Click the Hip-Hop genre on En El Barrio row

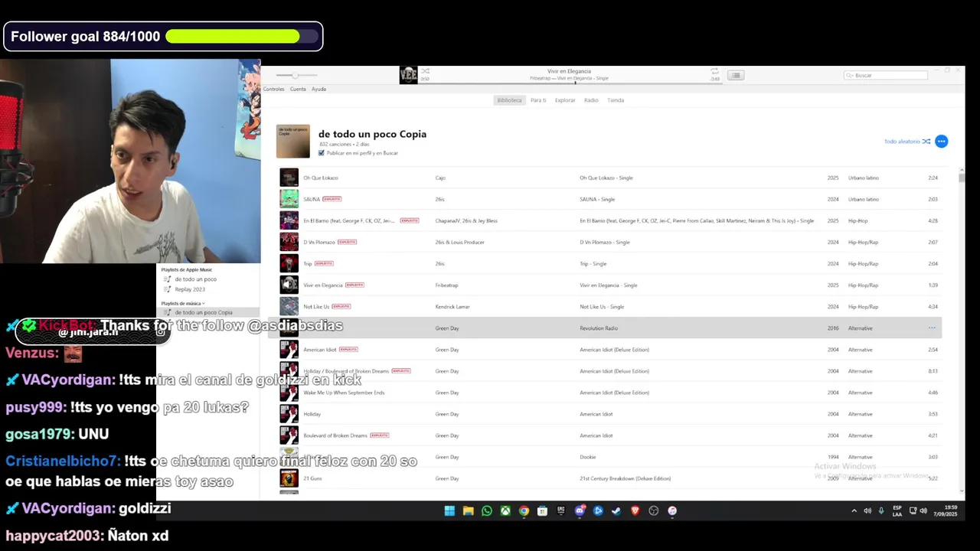click(857, 220)
